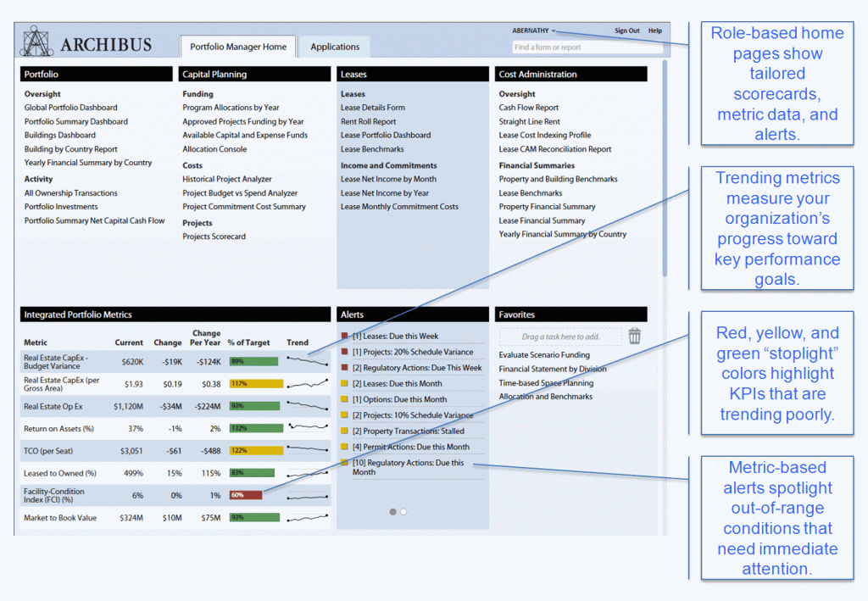The height and width of the screenshot is (601, 868).
Task: Click yellow marker beside Projects: 10% Schedule Variance
Action: point(344,415)
